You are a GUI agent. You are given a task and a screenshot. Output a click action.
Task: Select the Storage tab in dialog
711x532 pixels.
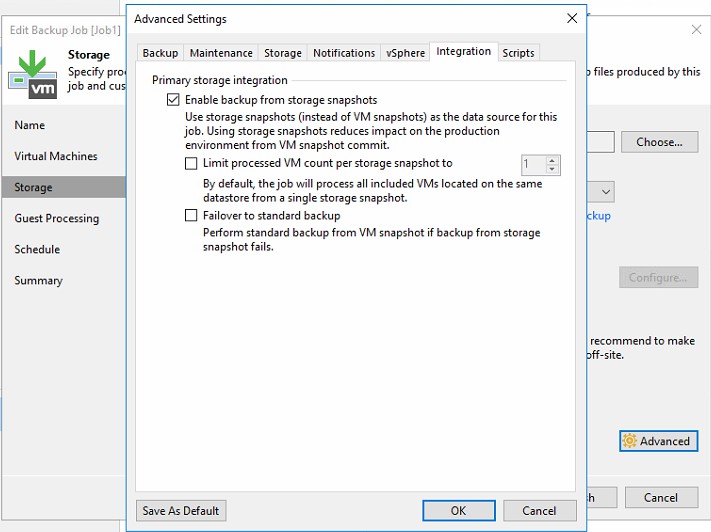point(283,53)
